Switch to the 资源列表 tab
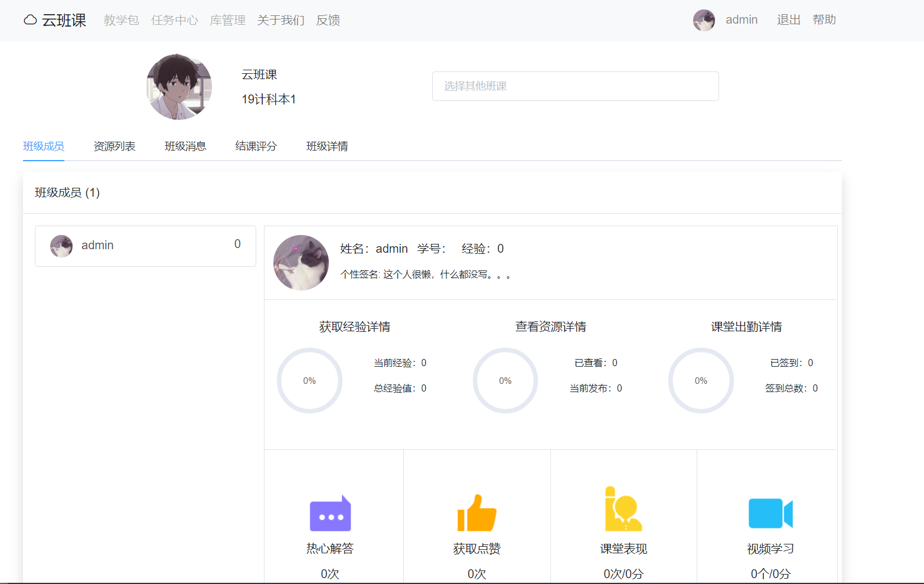This screenshot has width=924, height=584. pos(115,146)
